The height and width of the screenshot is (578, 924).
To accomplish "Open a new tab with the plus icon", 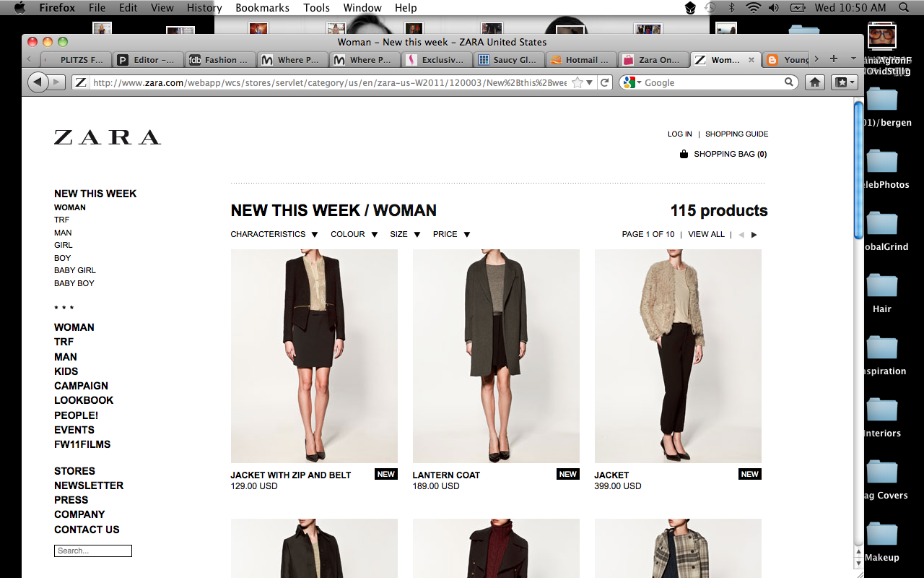I will click(x=834, y=59).
